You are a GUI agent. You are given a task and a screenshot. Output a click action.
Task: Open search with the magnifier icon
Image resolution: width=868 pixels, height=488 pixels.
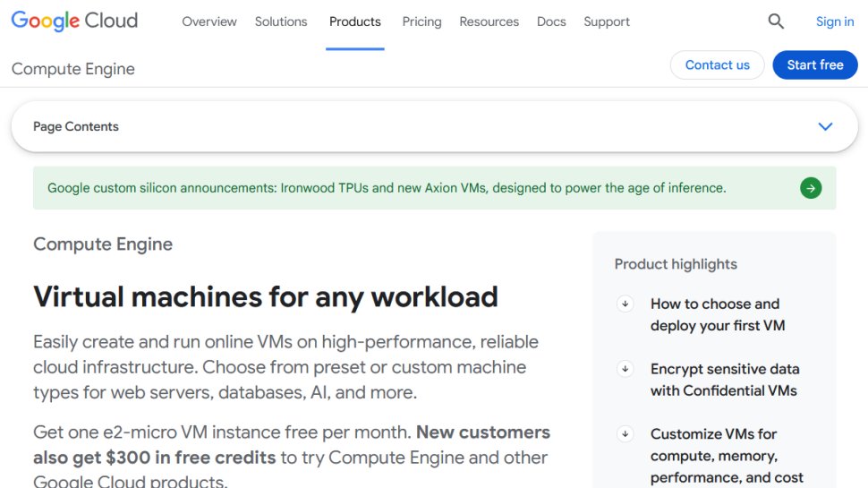tap(776, 21)
